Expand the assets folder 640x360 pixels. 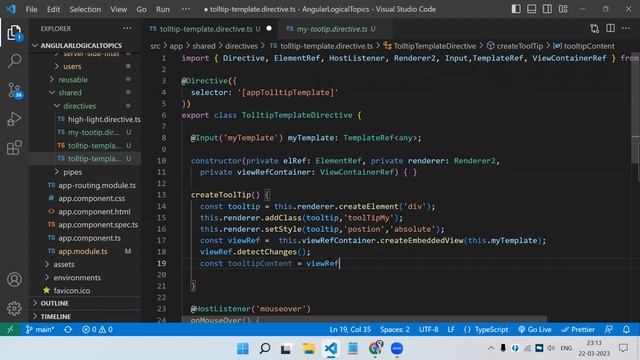pyautogui.click(x=64, y=264)
